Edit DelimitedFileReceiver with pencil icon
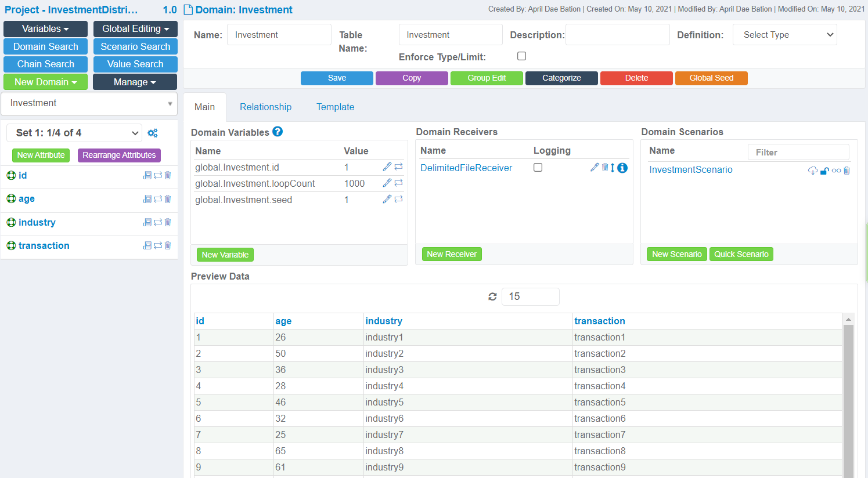Viewport: 868px width, 478px height. (595, 167)
